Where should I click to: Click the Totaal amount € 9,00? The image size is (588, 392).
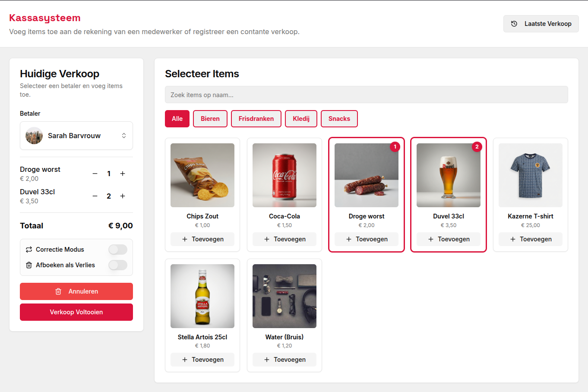(x=120, y=226)
